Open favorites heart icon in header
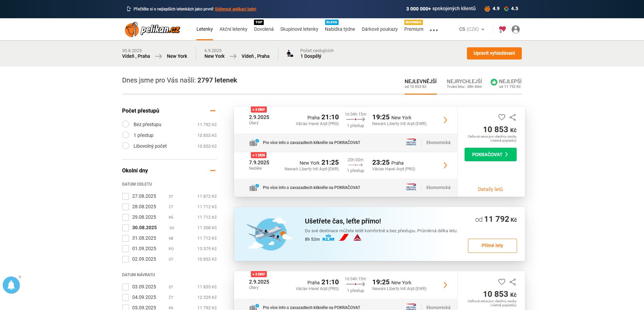644x310 pixels. tap(502, 29)
